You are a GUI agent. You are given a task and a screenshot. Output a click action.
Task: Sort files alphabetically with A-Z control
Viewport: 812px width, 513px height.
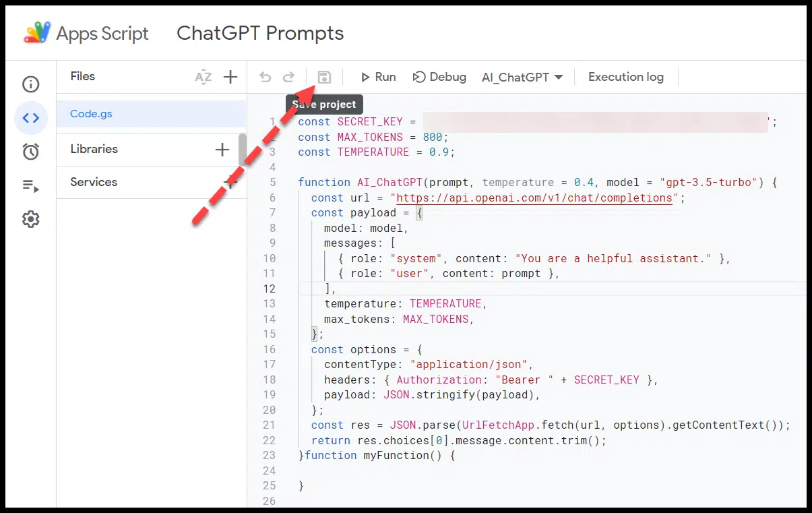(203, 76)
